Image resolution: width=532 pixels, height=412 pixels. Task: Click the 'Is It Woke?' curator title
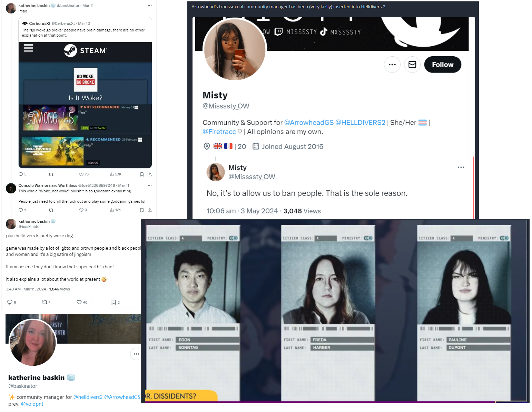[86, 98]
